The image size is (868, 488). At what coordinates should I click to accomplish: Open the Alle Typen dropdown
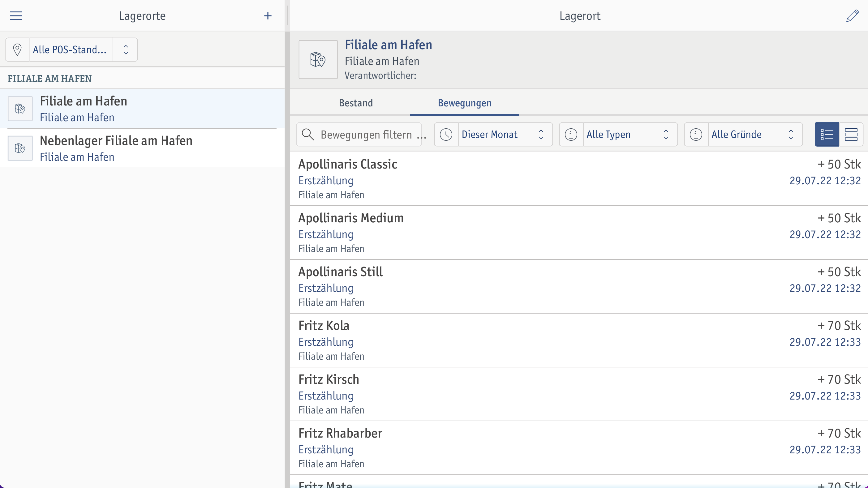pyautogui.click(x=618, y=135)
